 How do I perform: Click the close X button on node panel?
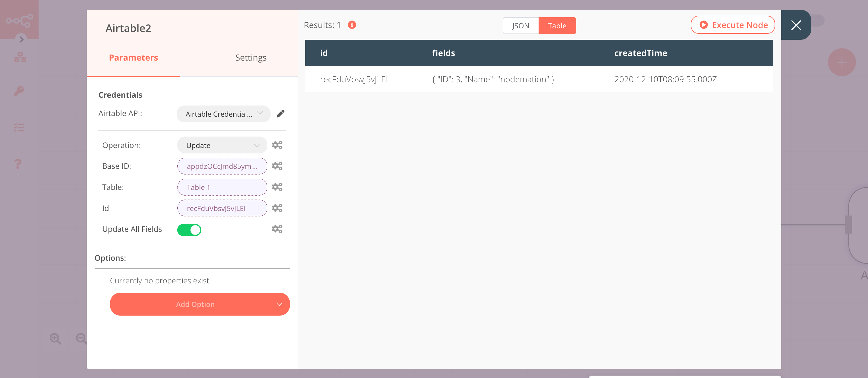click(x=795, y=25)
